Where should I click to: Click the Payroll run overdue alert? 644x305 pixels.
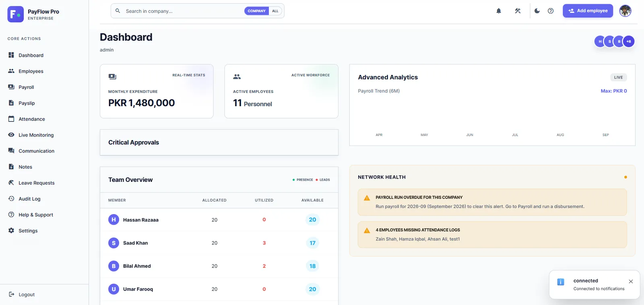coord(492,202)
